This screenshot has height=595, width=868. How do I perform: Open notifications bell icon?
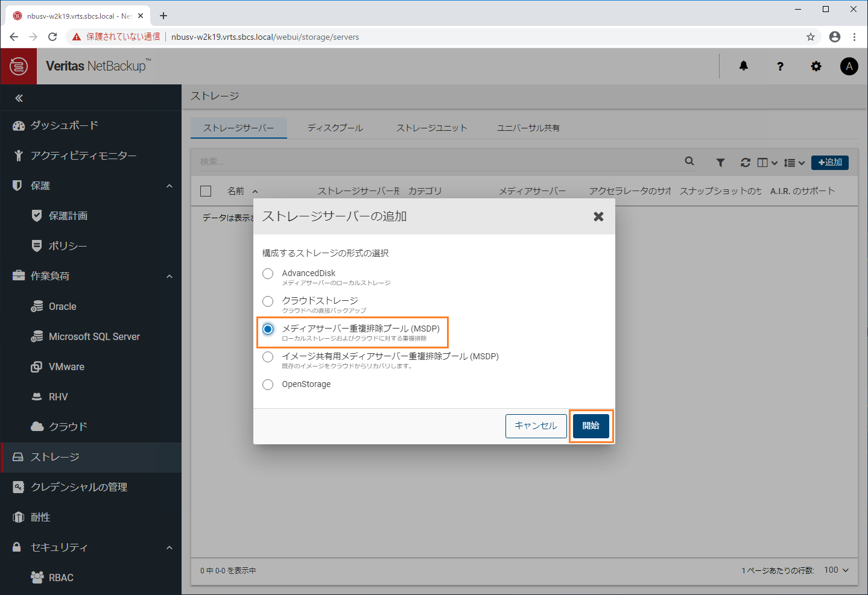pyautogui.click(x=744, y=66)
